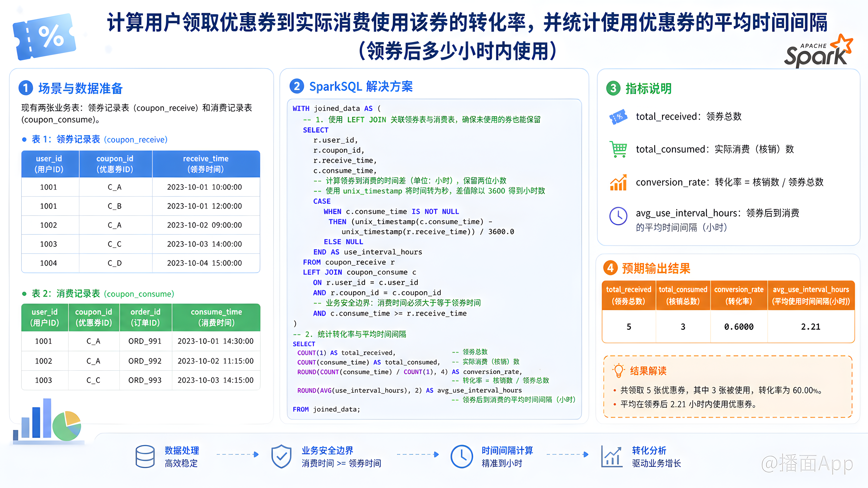
Task: Click the result value 5
Action: tap(629, 327)
